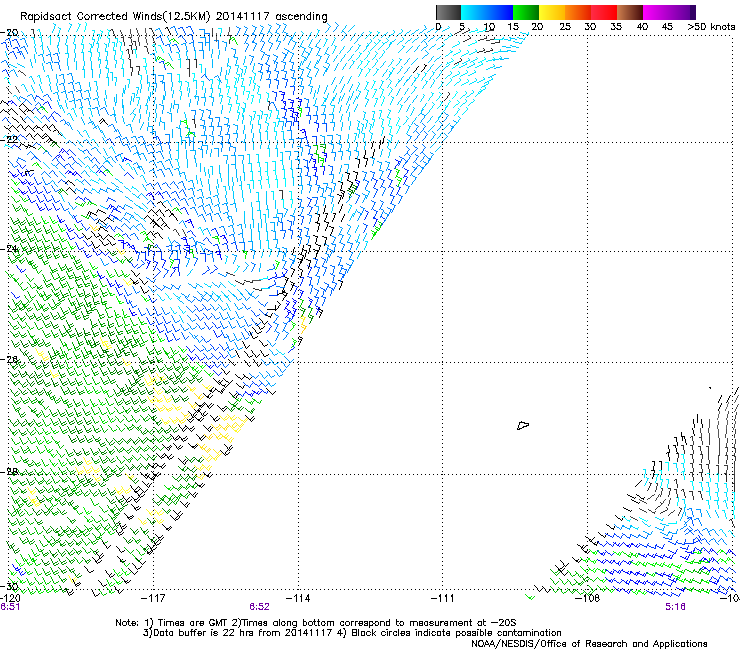
Task: Click the '35' legend scale label
Action: coord(616,27)
